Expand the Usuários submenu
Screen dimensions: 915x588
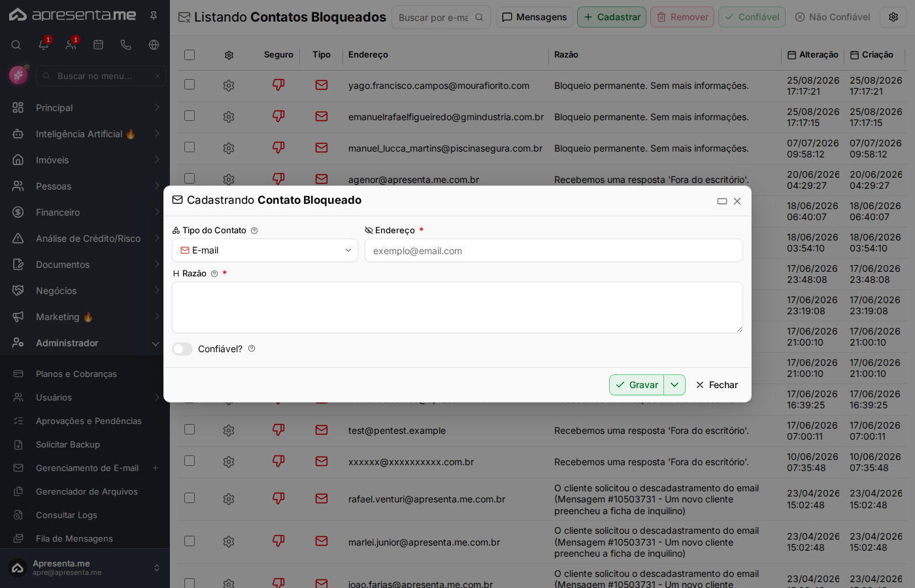85,397
